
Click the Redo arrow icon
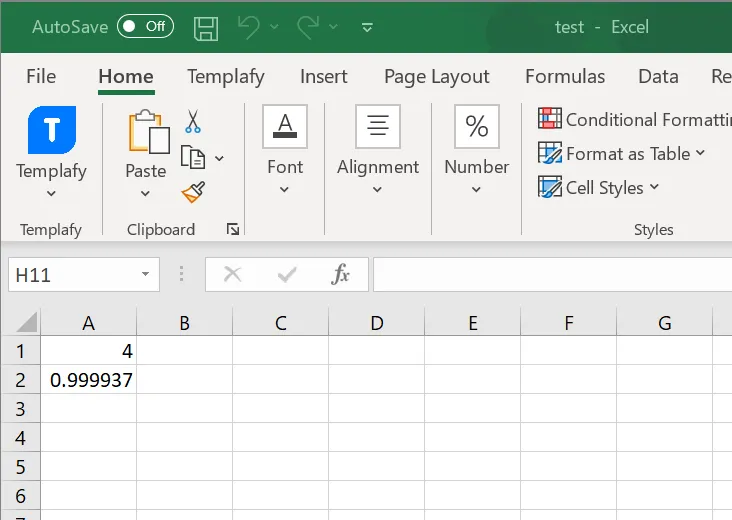307,27
